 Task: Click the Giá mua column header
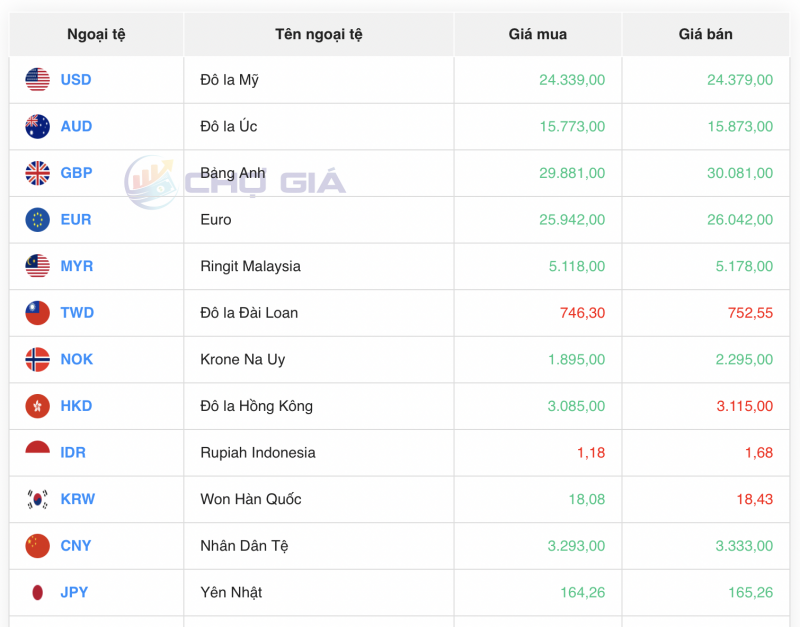coord(537,33)
